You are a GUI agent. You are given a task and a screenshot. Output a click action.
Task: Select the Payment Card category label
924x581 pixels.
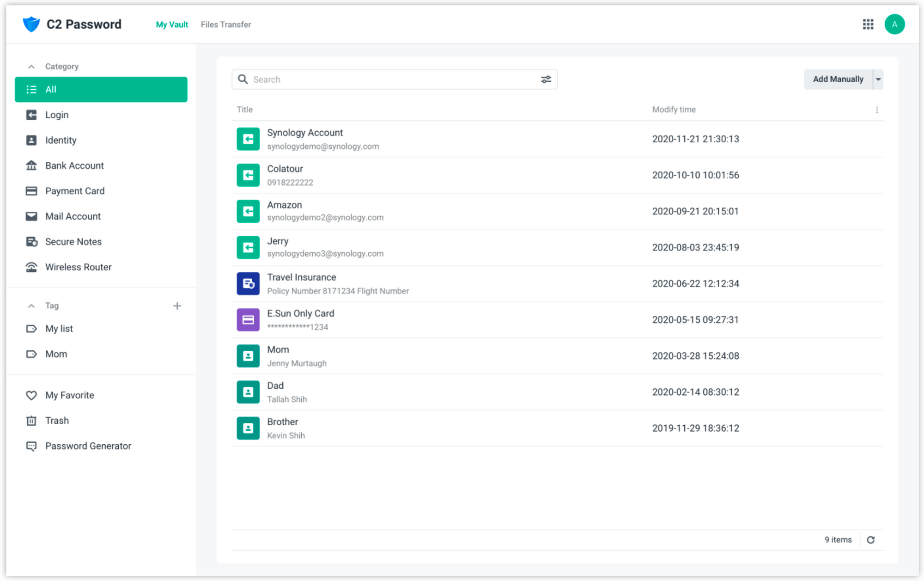pos(75,191)
